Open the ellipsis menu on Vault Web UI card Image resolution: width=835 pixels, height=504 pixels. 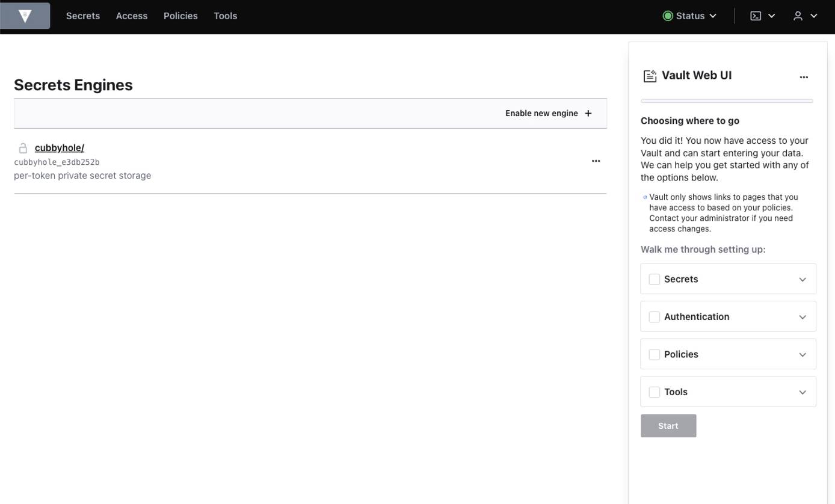click(804, 77)
